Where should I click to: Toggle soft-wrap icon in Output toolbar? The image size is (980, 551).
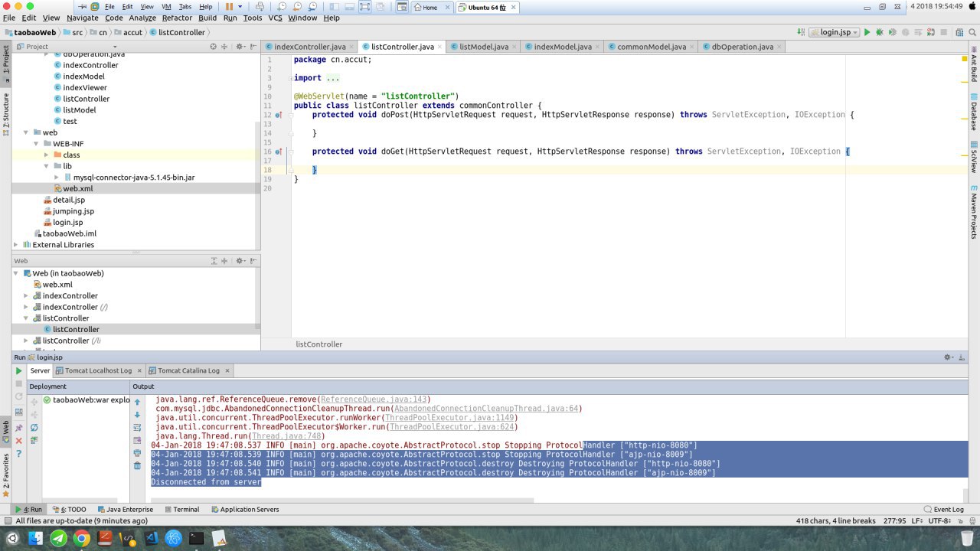click(x=137, y=427)
